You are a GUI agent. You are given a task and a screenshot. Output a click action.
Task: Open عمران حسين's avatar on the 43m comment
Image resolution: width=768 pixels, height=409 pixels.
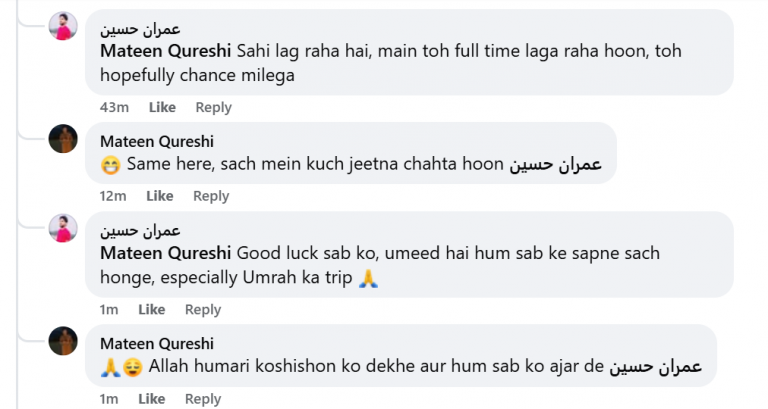[63, 26]
